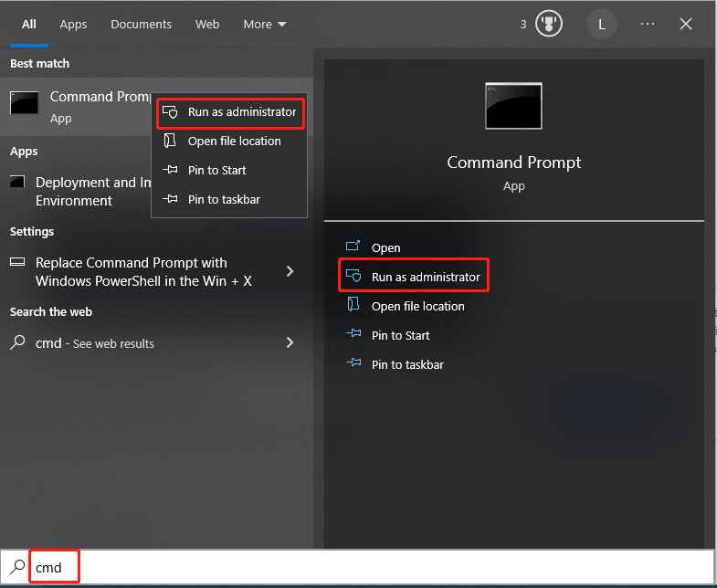Click Pin to Start icon in preview pane
Screen dimensions: 717x588
pos(353,333)
